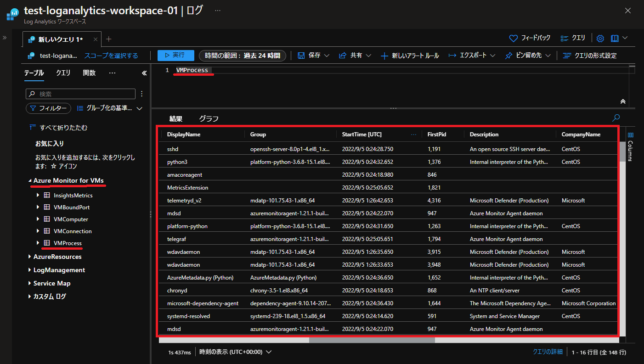This screenshot has height=364, width=644.
Task: Expand the Service Map group
Action: tap(30, 284)
